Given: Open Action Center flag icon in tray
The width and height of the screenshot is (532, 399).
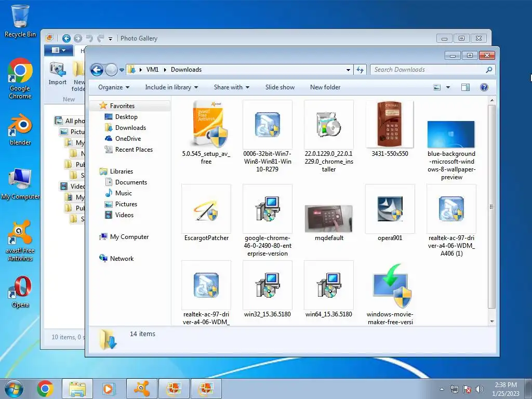Looking at the screenshot, I should pos(467,389).
